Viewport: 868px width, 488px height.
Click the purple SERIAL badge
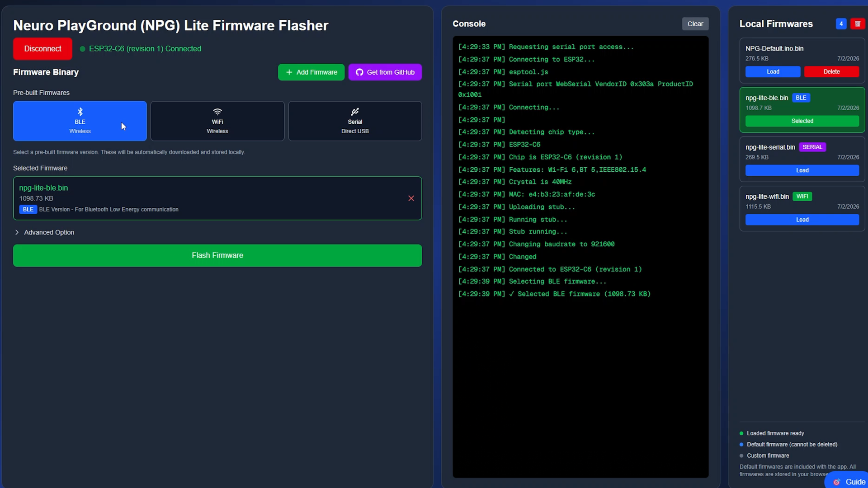pyautogui.click(x=812, y=147)
